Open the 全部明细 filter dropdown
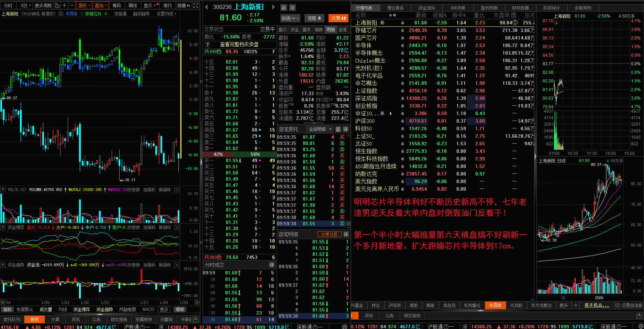 pyautogui.click(x=320, y=129)
